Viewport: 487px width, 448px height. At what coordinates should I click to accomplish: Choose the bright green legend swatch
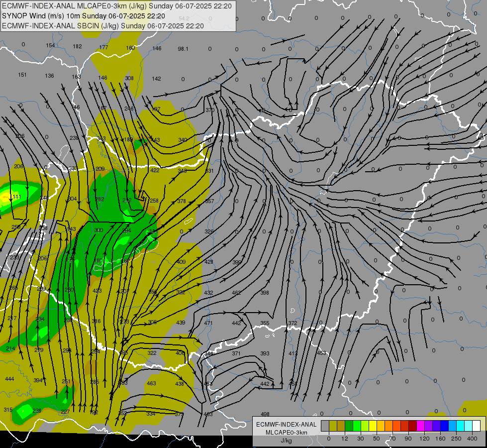coord(357,426)
